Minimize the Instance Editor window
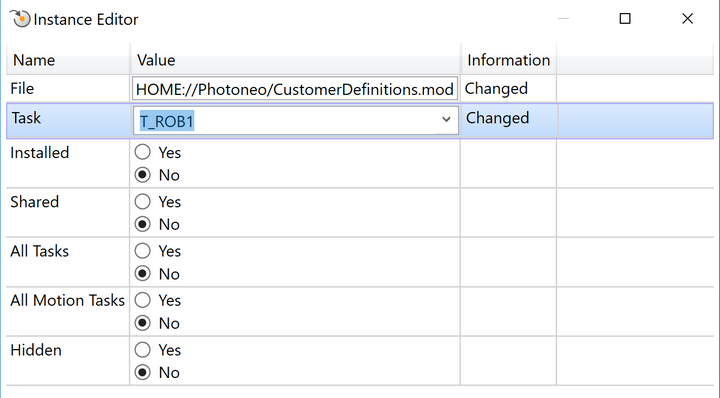 563,18
